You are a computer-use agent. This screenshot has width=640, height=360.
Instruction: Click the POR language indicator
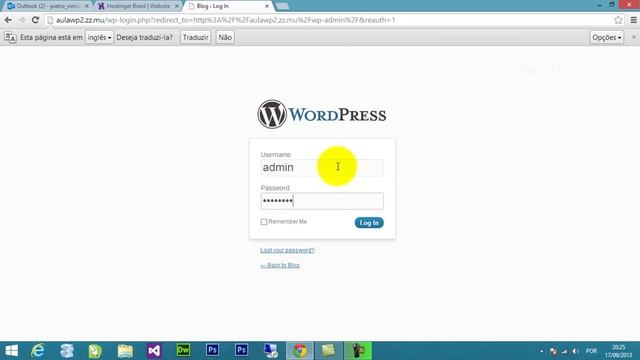tap(591, 351)
